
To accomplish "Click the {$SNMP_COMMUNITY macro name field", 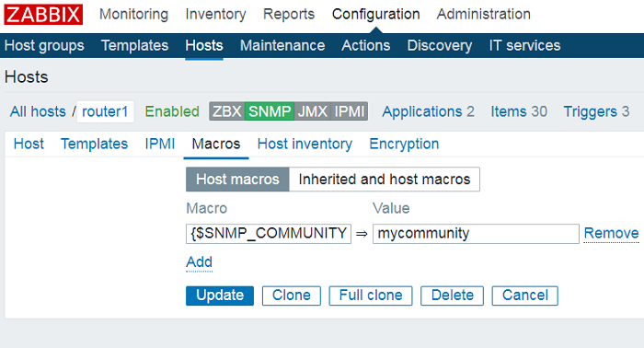I will tap(269, 234).
